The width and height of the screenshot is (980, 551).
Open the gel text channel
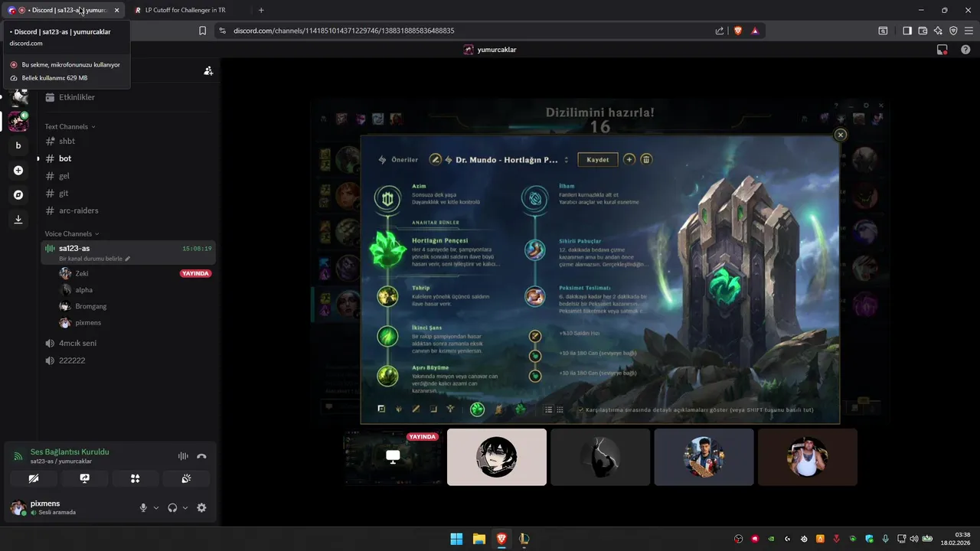click(128, 176)
